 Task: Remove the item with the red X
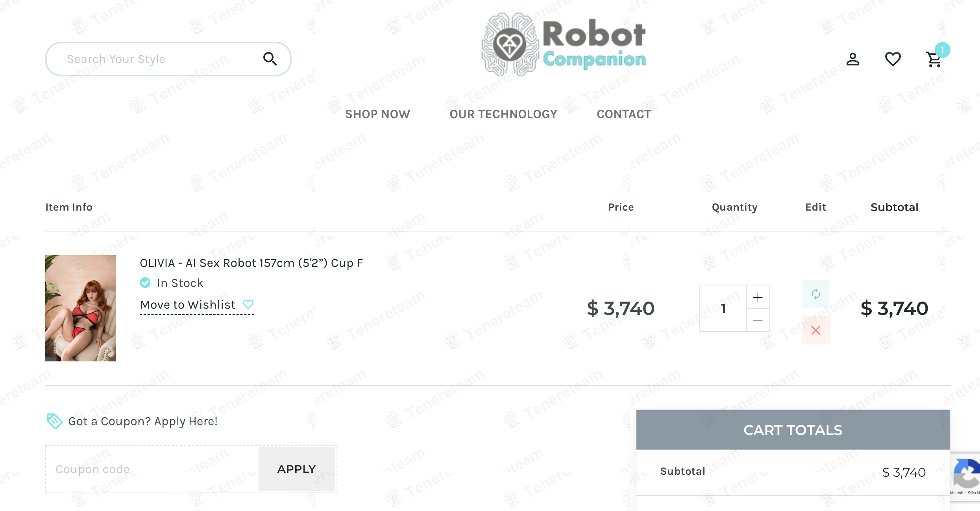815,330
